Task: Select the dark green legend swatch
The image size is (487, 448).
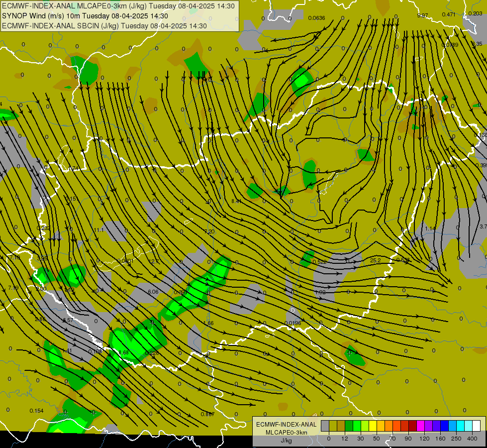Action: point(349,426)
